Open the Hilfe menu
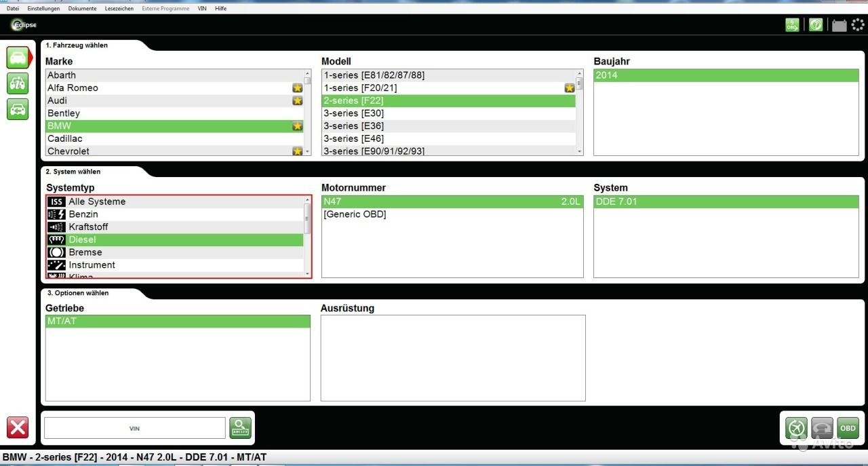The image size is (868, 466). pyautogui.click(x=220, y=8)
